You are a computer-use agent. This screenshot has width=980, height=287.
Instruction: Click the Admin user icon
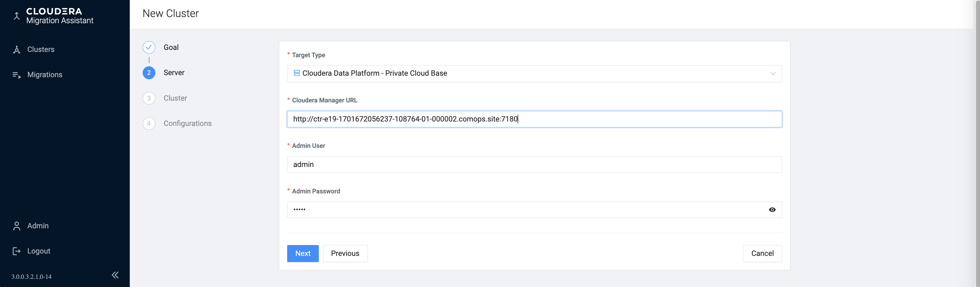click(x=16, y=226)
